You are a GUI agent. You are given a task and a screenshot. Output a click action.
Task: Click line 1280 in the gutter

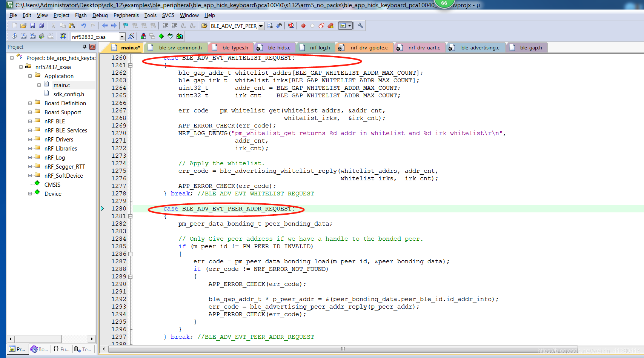coord(119,209)
